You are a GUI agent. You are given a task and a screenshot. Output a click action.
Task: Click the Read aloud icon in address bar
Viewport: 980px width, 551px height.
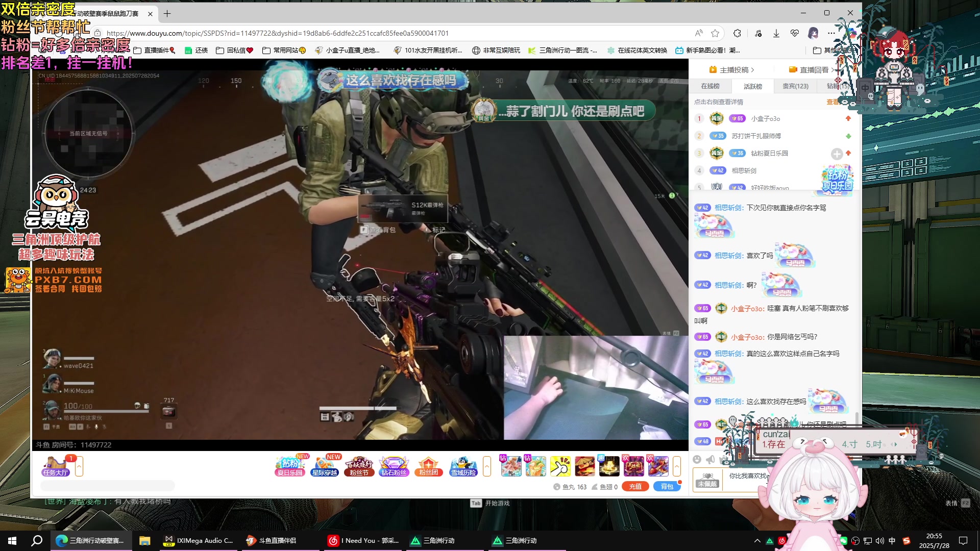pyautogui.click(x=699, y=33)
